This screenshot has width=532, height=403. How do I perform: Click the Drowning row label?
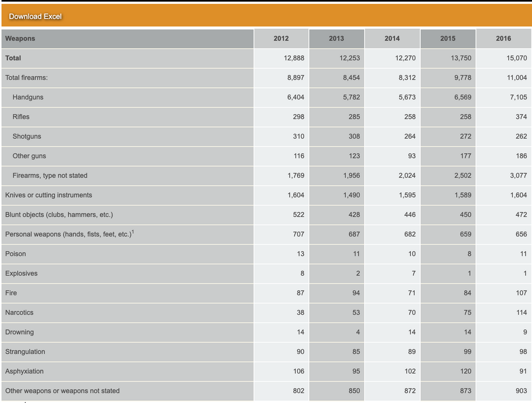[x=20, y=332]
